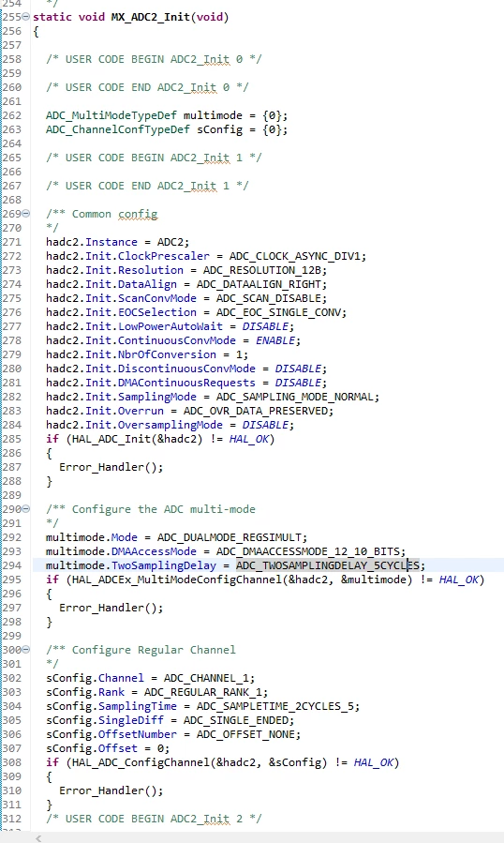504x843 pixels.
Task: Click HAL_ADCEx_MultiModeConfigChannel function call
Action: tap(177, 580)
